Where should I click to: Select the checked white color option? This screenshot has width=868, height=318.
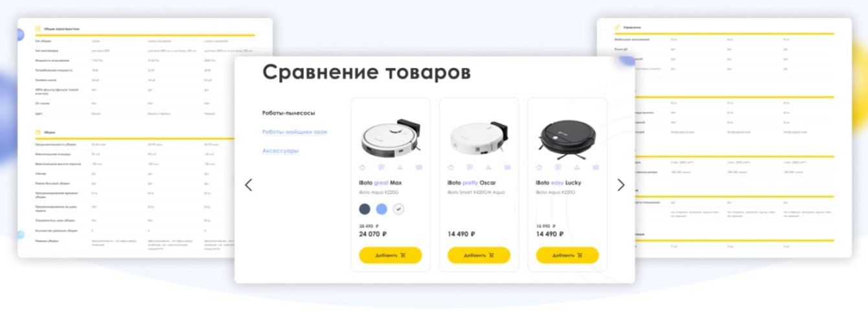click(399, 209)
